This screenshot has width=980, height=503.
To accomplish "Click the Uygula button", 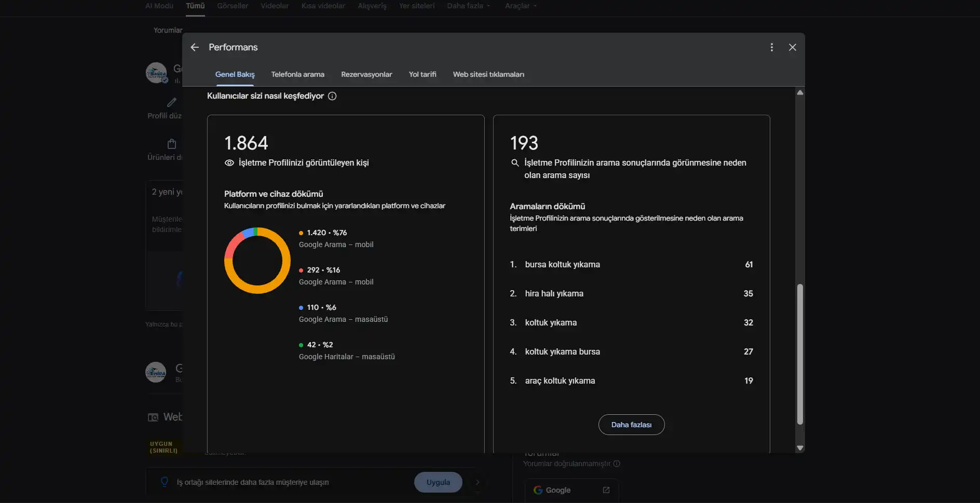I will [438, 482].
